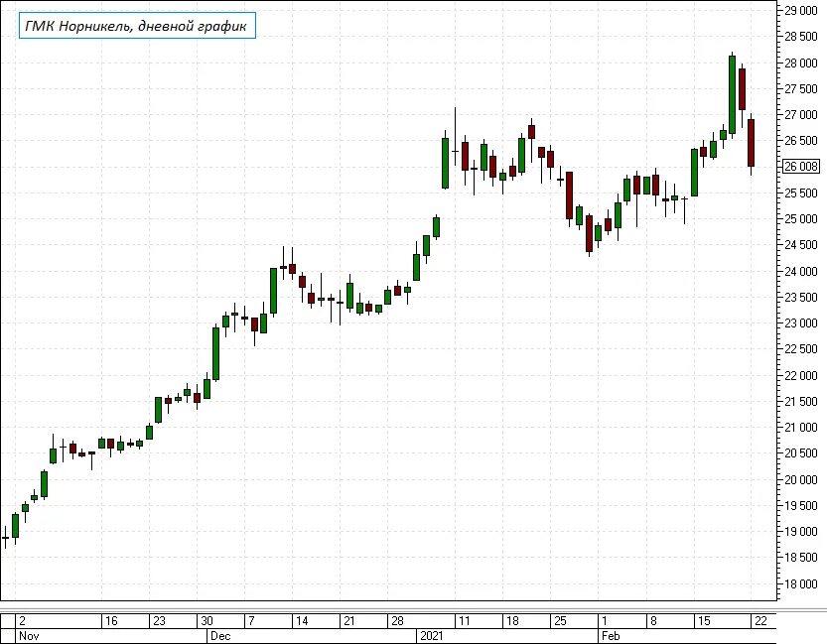Click date marker 2 above Nov
This screenshot has width=827, height=644.
(22, 621)
